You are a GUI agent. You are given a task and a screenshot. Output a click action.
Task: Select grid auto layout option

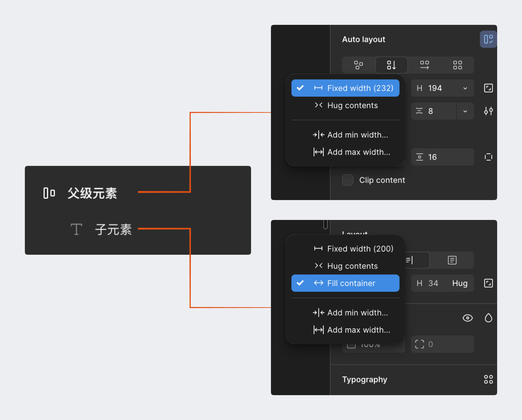[457, 65]
